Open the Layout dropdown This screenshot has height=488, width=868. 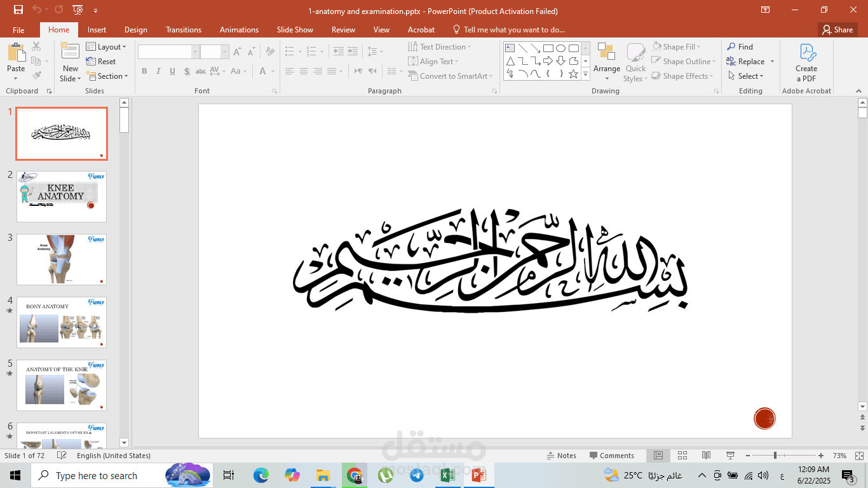[106, 47]
